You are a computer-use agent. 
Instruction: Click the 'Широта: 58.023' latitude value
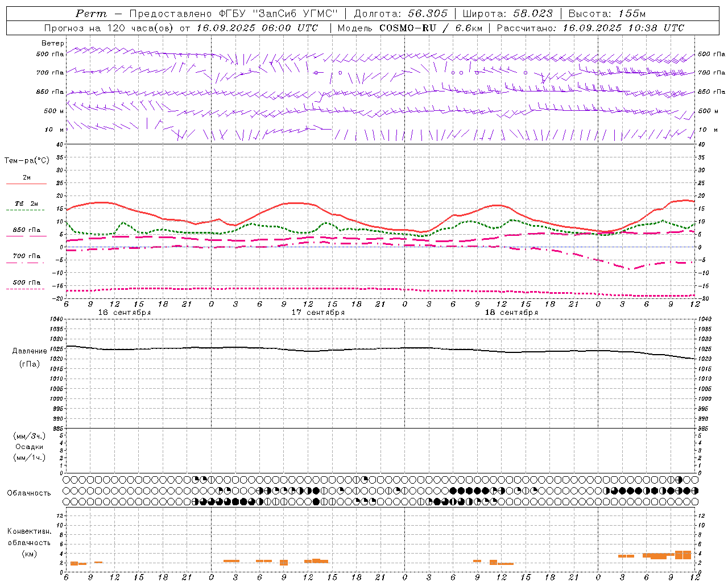(x=507, y=14)
